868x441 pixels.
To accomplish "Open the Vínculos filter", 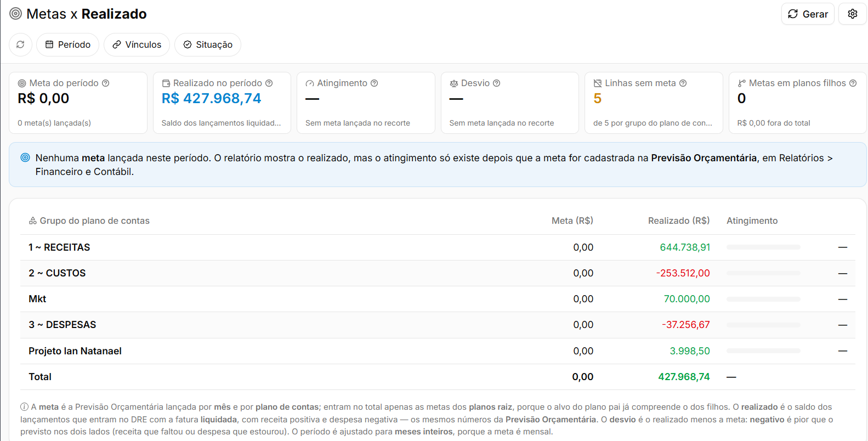I will click(x=137, y=44).
